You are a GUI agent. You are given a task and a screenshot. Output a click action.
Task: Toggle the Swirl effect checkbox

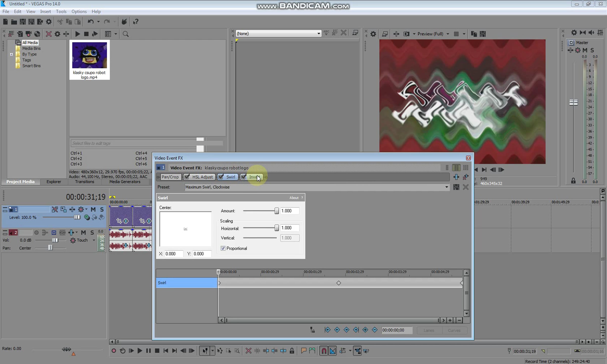[221, 177]
